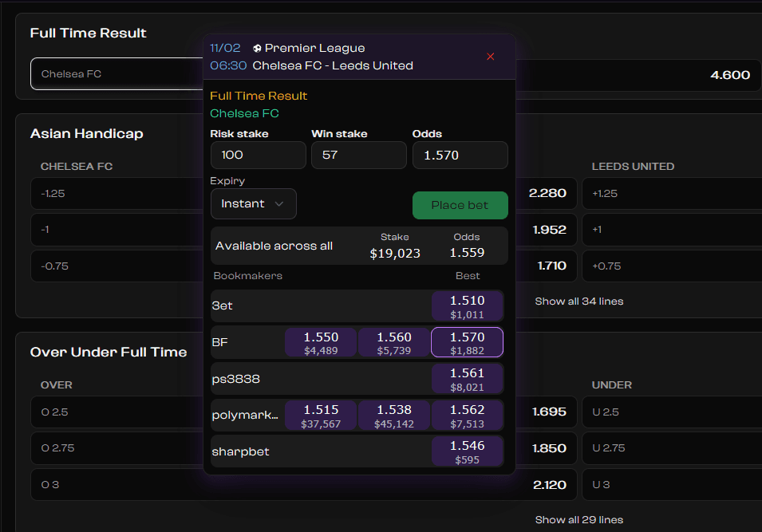Select Chelsea FC -1.25 handicap row
The width and height of the screenshot is (762, 532).
coord(116,193)
